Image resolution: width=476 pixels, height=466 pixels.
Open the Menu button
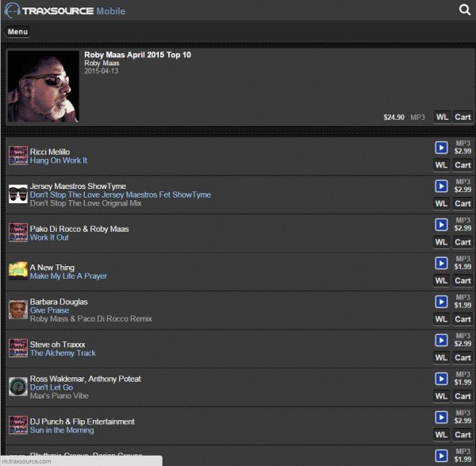(x=17, y=32)
